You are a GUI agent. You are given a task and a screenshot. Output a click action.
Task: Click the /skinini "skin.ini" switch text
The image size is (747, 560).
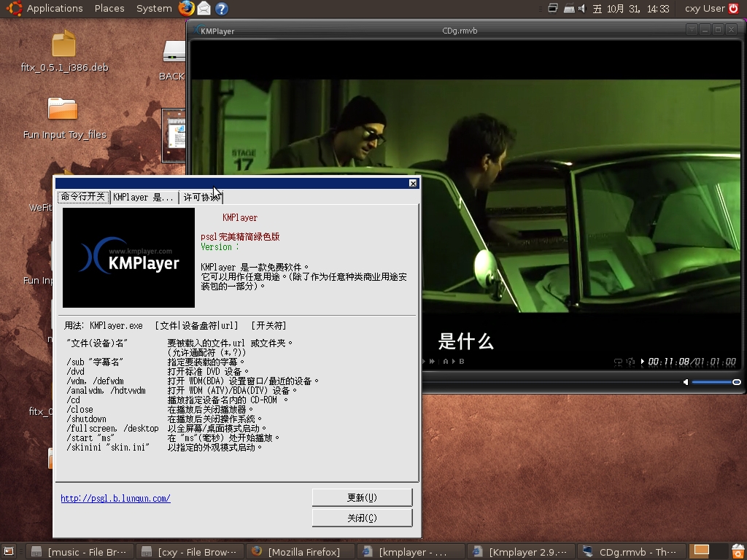108,448
